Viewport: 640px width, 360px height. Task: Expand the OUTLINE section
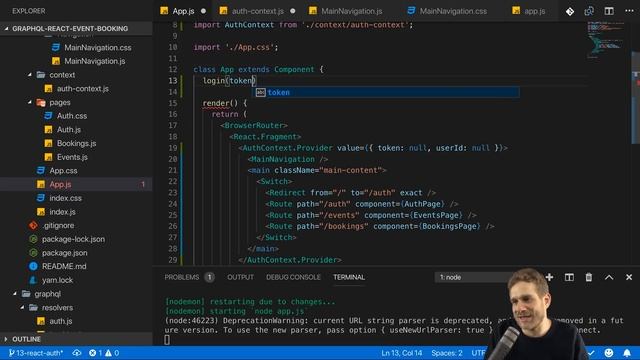[26, 339]
